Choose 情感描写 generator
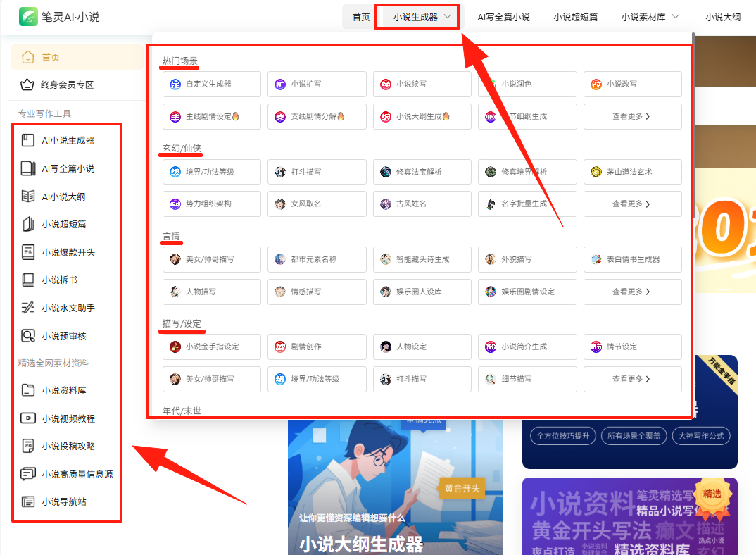Screen dimensions: 756x555 click(317, 292)
